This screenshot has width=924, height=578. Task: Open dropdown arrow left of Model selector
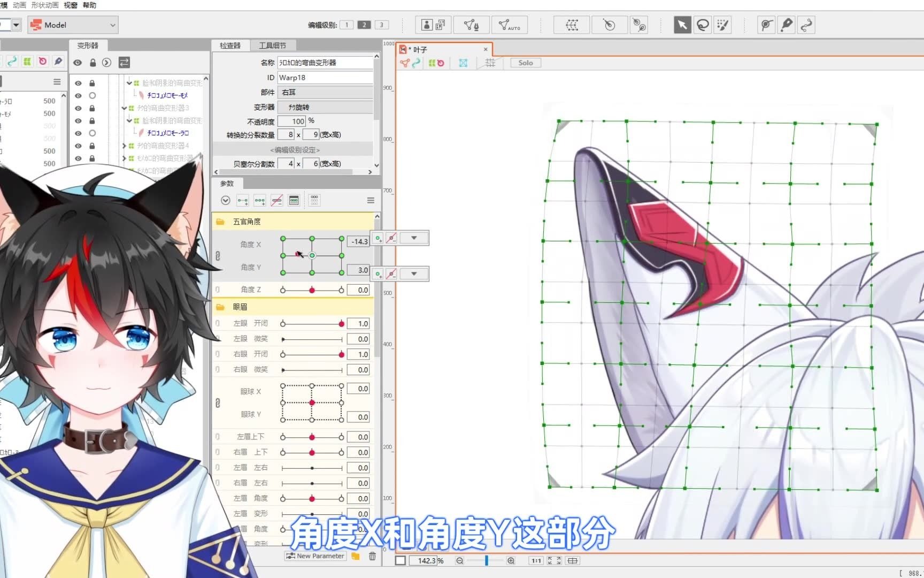point(16,25)
